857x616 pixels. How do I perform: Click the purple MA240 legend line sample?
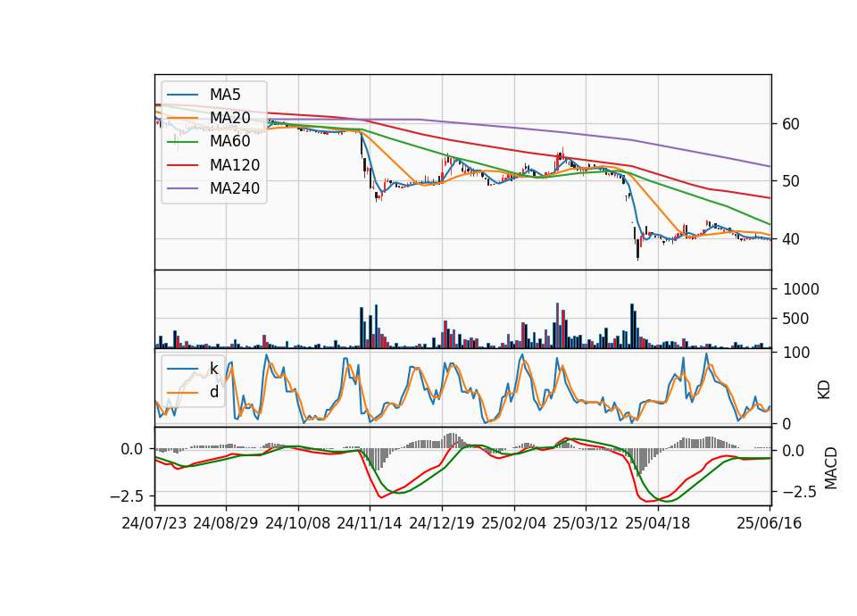coord(182,189)
